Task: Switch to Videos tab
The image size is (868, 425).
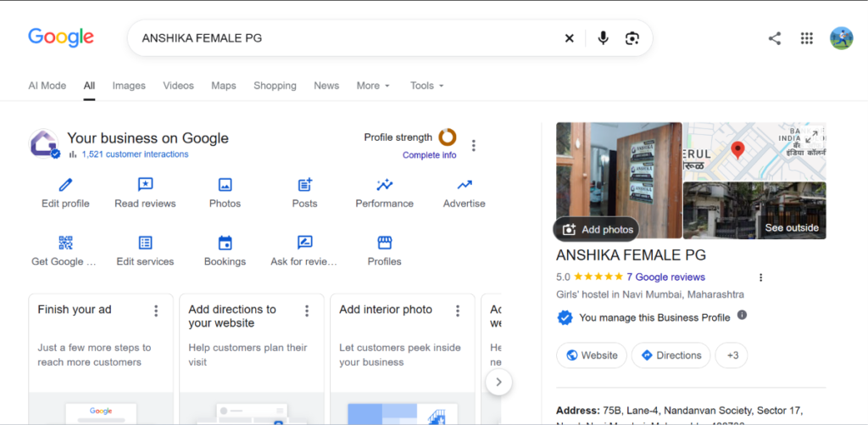Action: point(178,86)
